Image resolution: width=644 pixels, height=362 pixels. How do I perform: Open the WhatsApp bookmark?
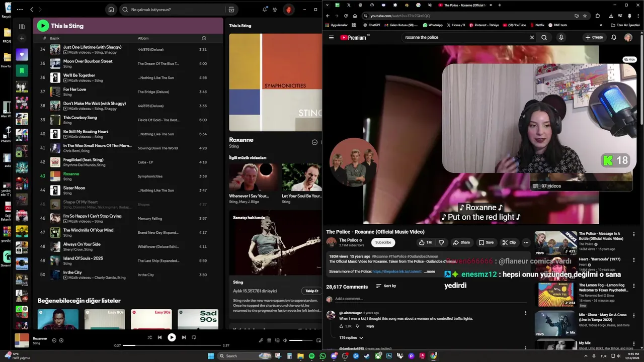433,25
